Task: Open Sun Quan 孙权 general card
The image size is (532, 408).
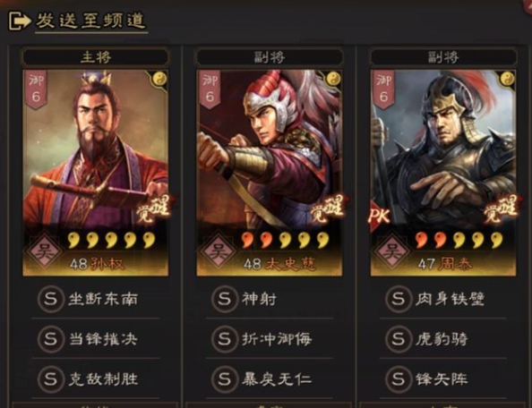Action: (95, 173)
